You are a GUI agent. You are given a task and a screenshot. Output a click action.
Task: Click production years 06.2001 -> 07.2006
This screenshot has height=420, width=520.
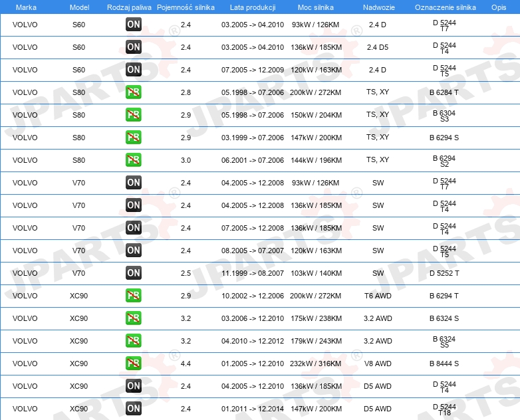253,160
